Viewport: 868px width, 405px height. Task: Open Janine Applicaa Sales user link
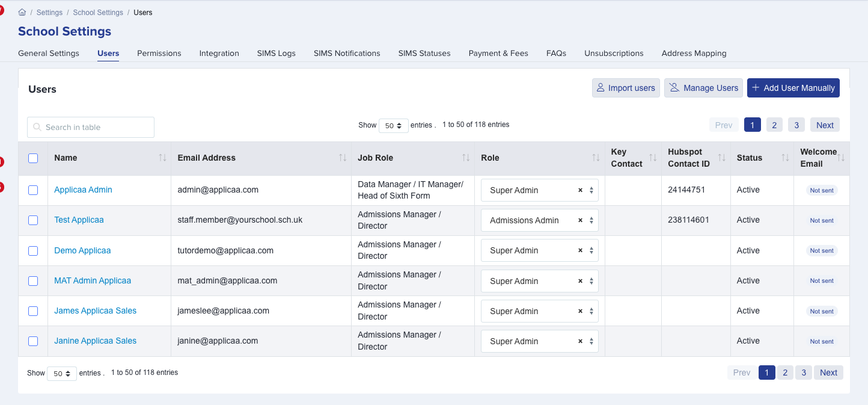click(95, 341)
